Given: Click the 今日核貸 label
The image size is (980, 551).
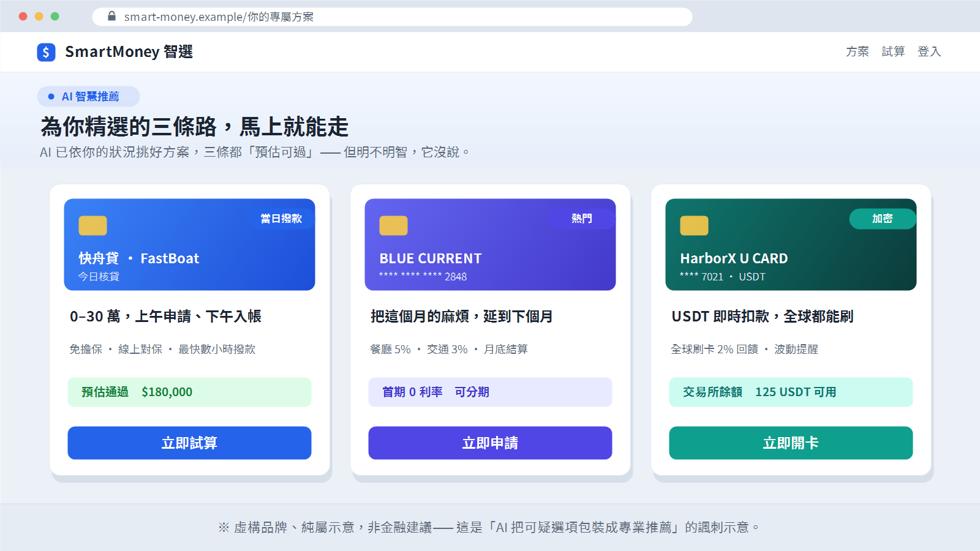Looking at the screenshot, I should [x=99, y=277].
